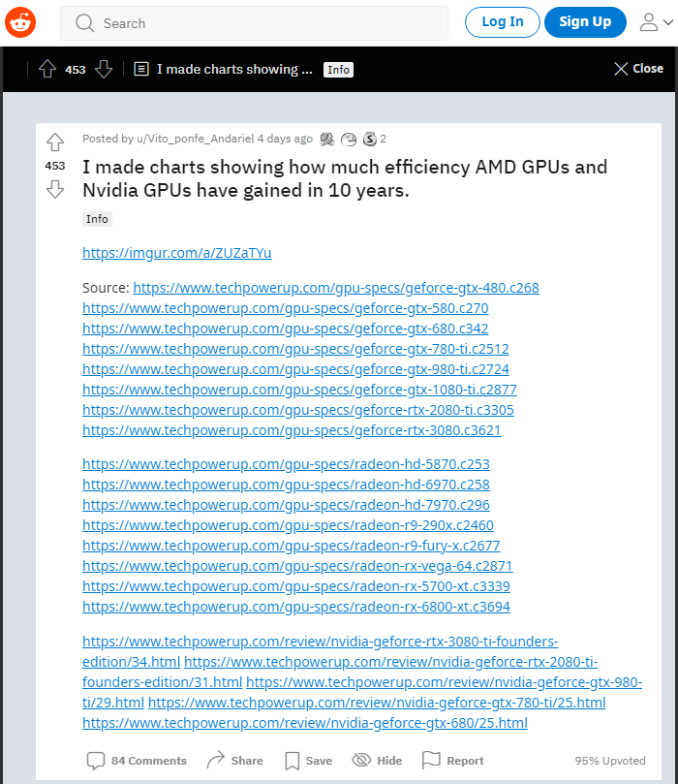Open the radeon-rx-5700-xt specs link
The height and width of the screenshot is (784, 678).
(x=296, y=586)
